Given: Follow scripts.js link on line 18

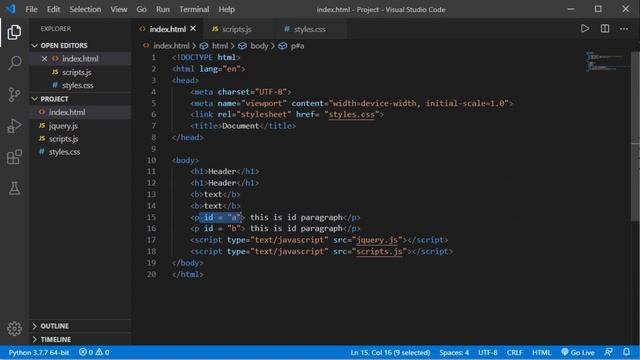Looking at the screenshot, I should coord(379,251).
